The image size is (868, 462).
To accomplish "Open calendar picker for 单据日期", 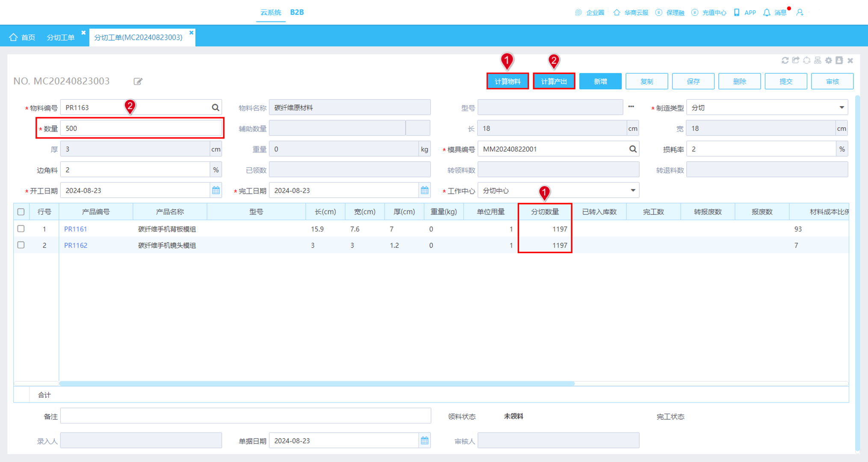I will [425, 441].
